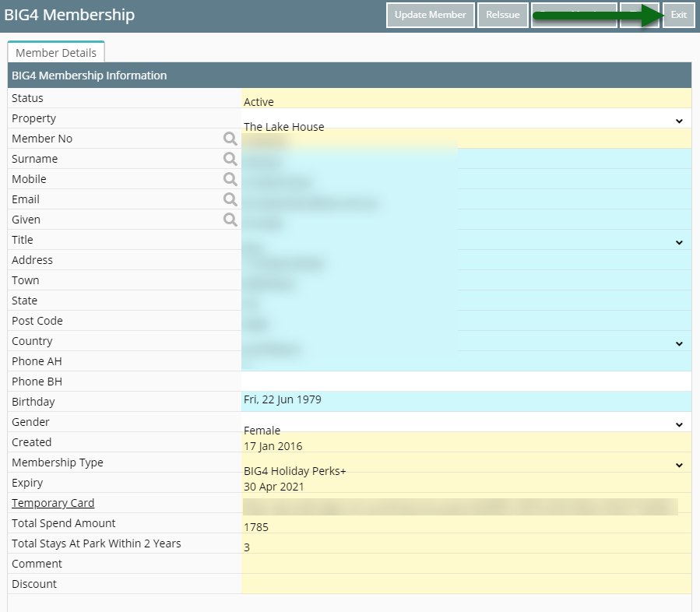Click into the Phone AH field
The width and height of the screenshot is (700, 612).
[466, 361]
